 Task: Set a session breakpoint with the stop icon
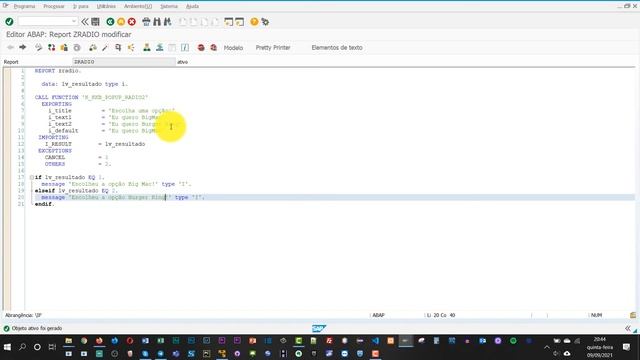[201, 47]
